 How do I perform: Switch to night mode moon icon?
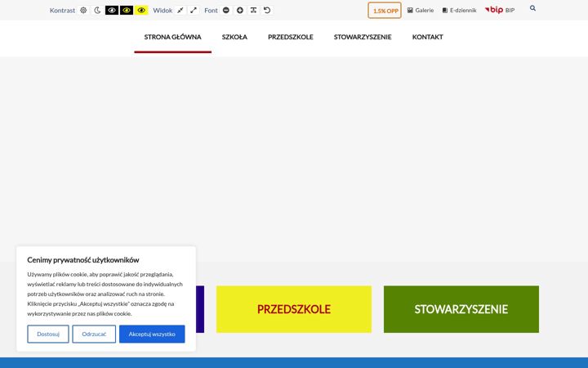97,10
